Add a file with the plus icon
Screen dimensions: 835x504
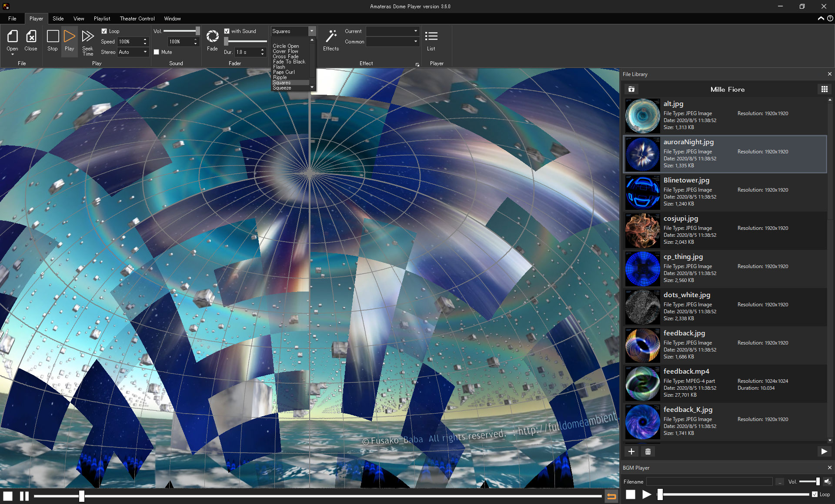click(x=631, y=451)
